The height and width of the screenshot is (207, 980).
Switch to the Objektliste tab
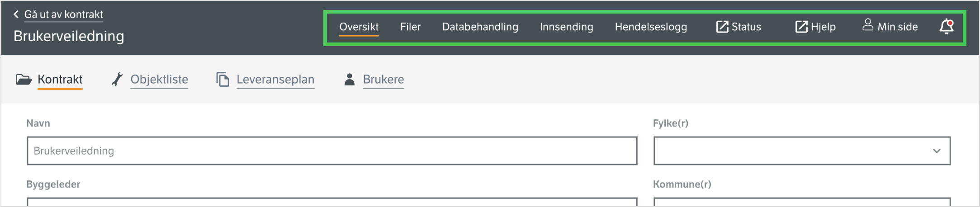(159, 80)
